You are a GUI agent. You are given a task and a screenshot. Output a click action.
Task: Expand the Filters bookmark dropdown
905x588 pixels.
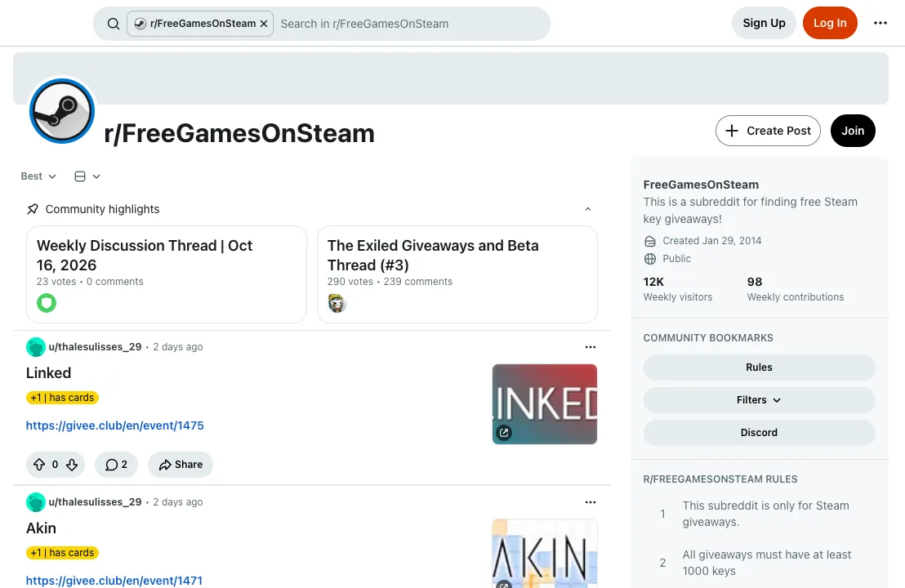(x=759, y=400)
